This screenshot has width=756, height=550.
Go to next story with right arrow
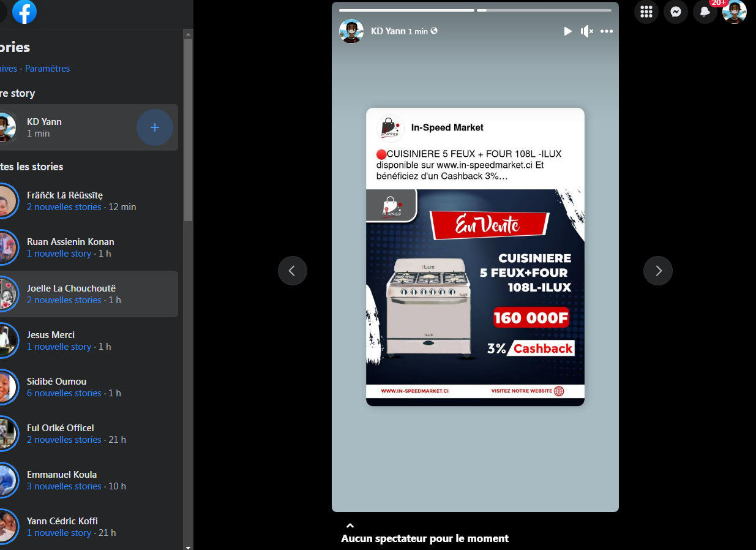click(x=658, y=271)
